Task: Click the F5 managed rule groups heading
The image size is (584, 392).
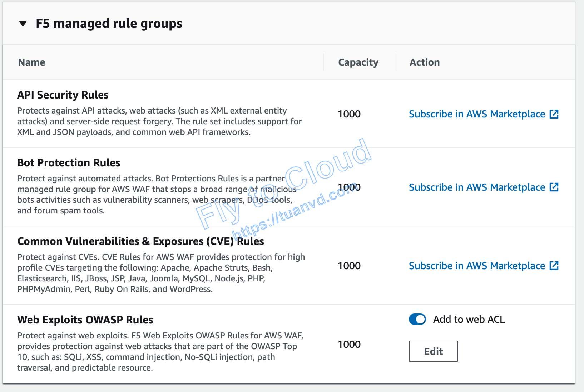Action: pos(109,24)
